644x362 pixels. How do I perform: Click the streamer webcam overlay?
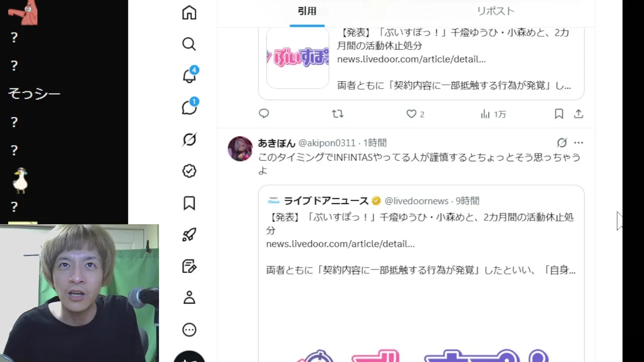pyautogui.click(x=79, y=293)
